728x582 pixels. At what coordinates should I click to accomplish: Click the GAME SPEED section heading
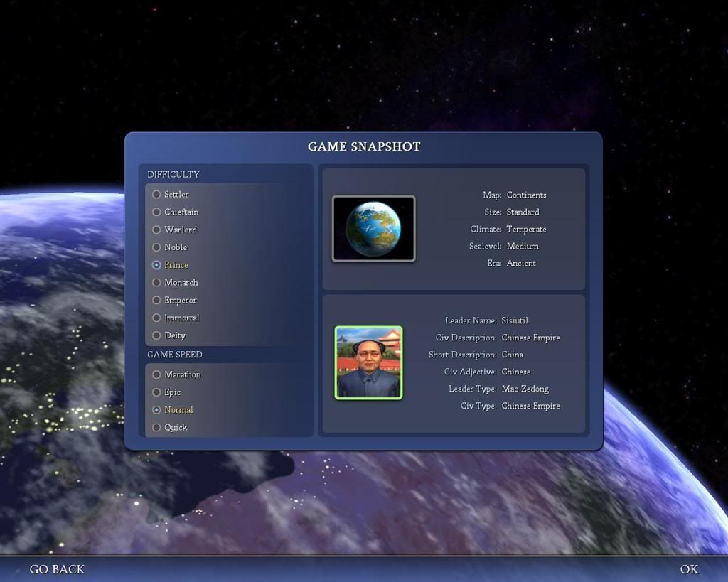tap(175, 355)
